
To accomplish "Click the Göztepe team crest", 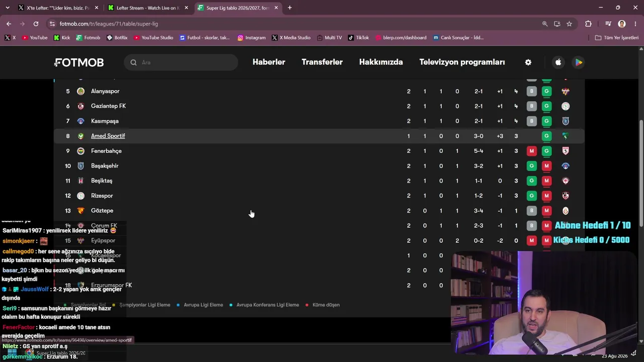I will point(80,211).
